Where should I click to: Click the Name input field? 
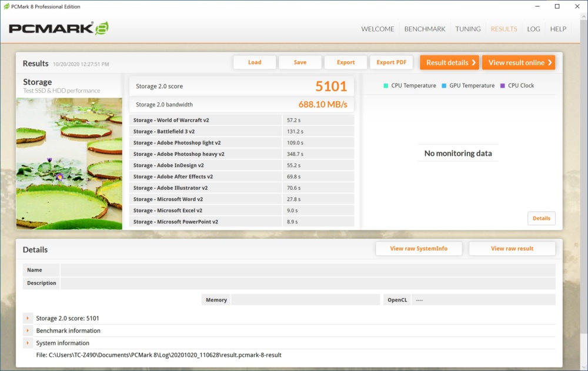coord(308,270)
